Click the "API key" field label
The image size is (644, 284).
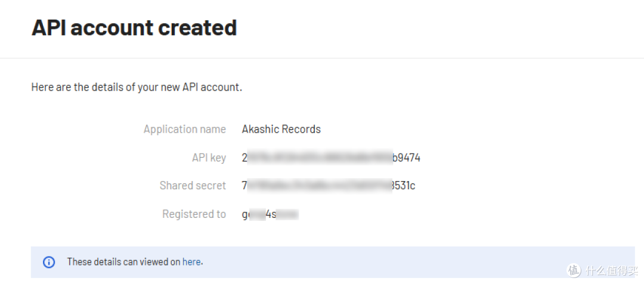point(209,158)
